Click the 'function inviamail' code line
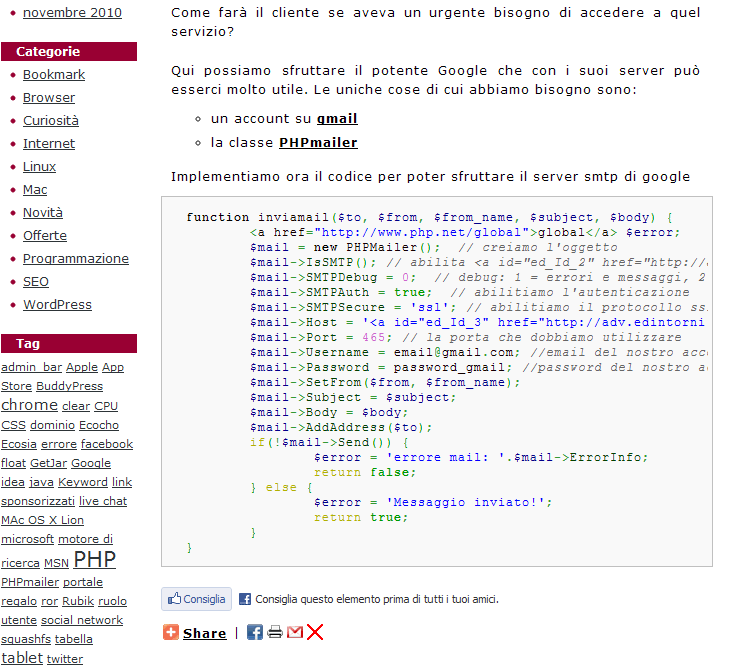The width and height of the screenshot is (756, 672). point(429,217)
